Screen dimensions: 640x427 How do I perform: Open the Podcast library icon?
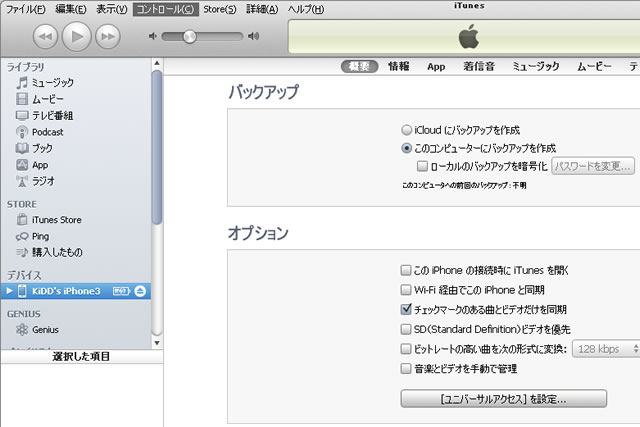pos(22,132)
